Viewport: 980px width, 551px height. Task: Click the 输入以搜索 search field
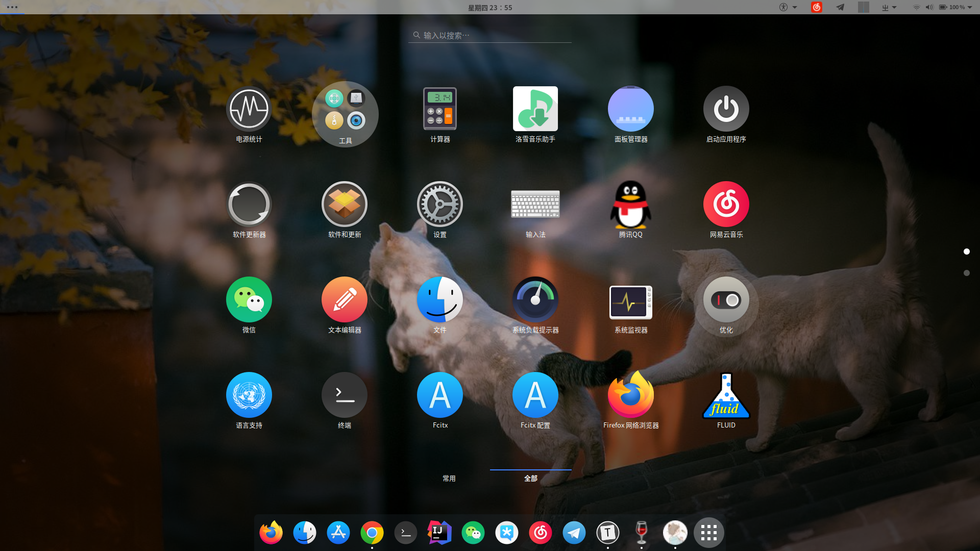pyautogui.click(x=490, y=35)
